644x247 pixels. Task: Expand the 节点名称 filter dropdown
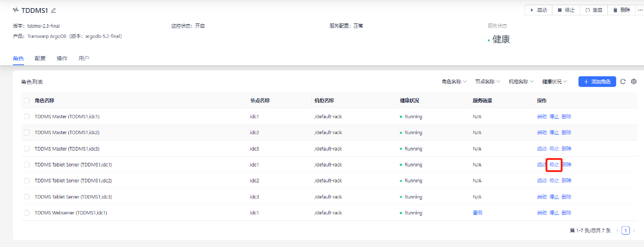pos(488,82)
